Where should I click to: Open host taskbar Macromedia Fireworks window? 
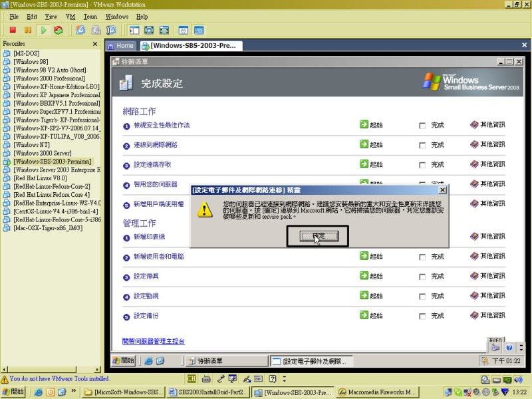pos(378,392)
